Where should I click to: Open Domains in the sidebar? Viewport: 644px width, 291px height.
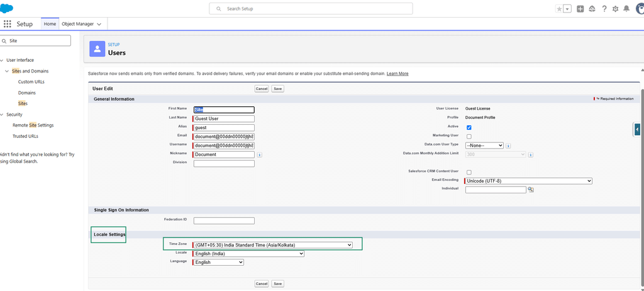(x=26, y=93)
